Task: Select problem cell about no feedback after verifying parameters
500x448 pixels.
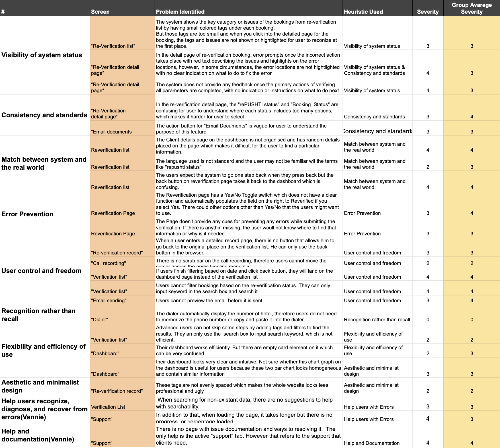Action: [249, 86]
